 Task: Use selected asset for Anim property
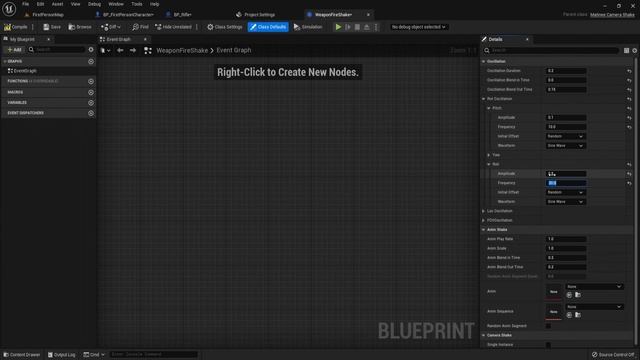click(569, 295)
